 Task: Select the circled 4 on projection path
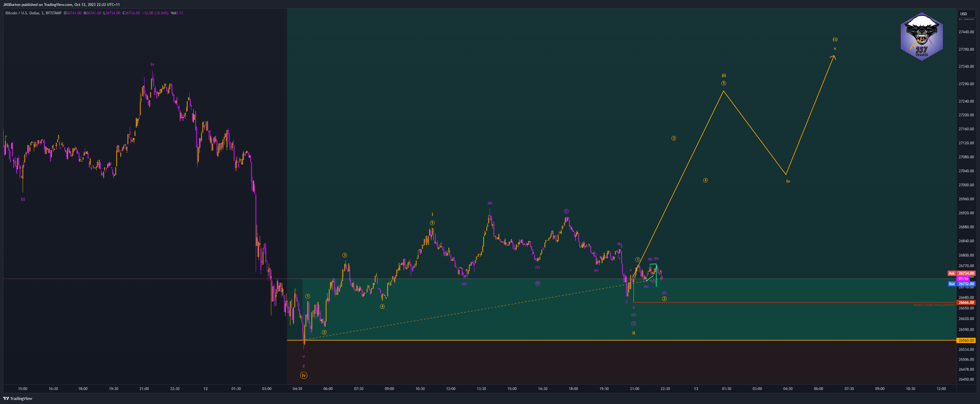pyautogui.click(x=705, y=180)
